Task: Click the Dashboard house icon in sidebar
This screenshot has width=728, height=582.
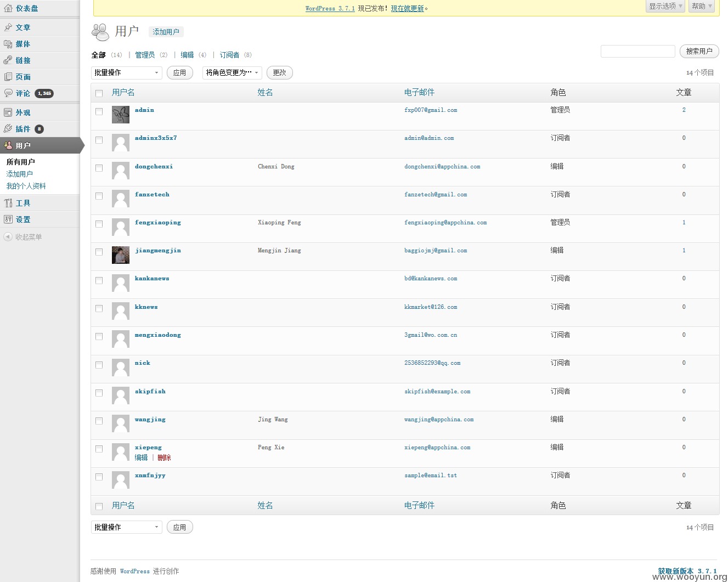Action: 8,8
